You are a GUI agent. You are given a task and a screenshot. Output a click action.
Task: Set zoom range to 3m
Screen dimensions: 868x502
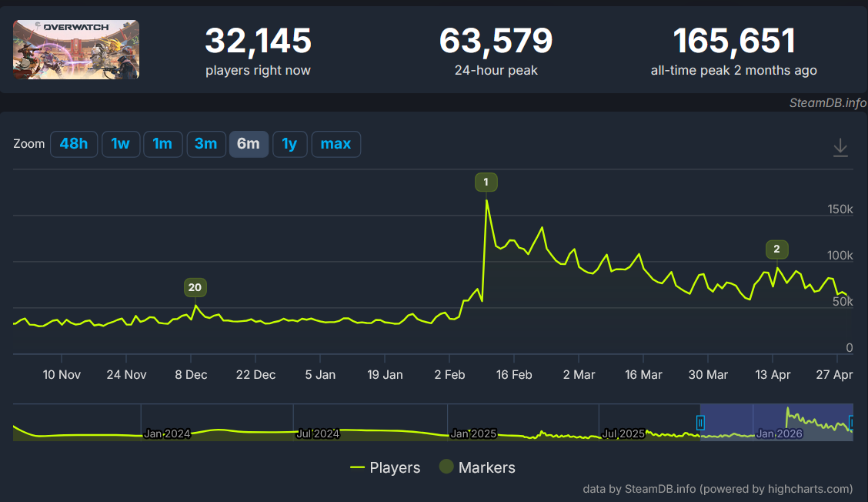click(206, 144)
